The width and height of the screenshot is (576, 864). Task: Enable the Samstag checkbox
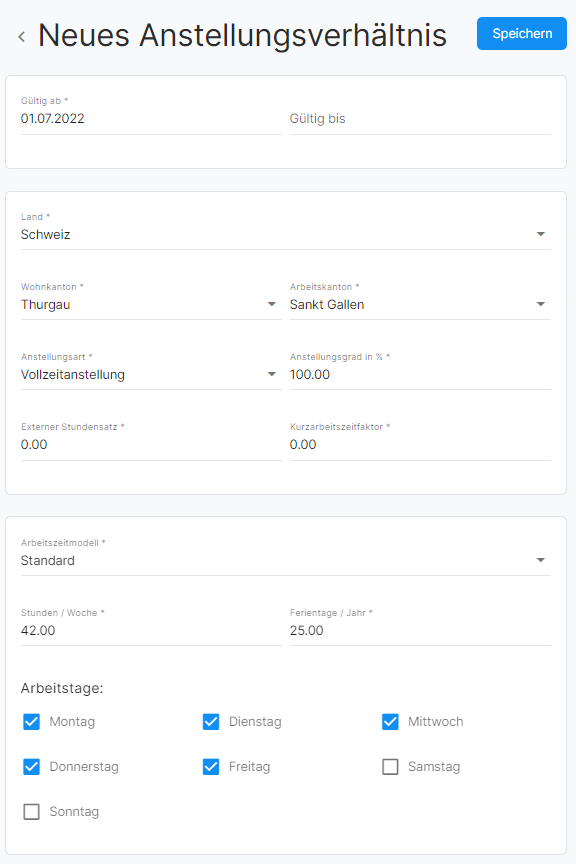(390, 766)
